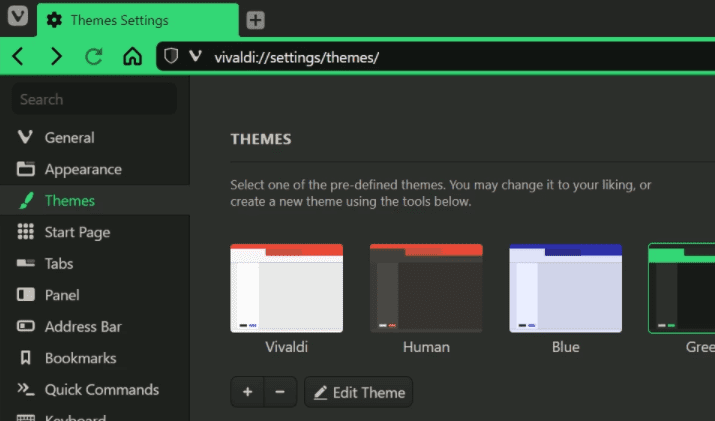Remove the selected theme with minus button

tap(280, 392)
